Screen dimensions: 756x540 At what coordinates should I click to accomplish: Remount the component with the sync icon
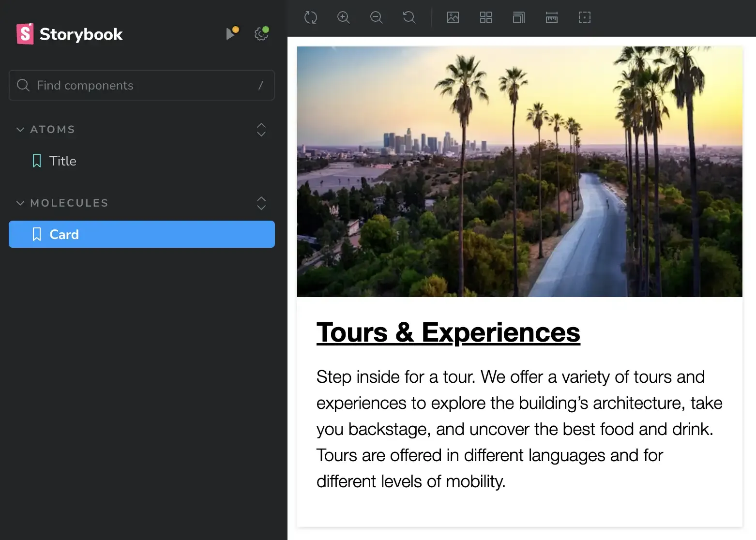[310, 18]
